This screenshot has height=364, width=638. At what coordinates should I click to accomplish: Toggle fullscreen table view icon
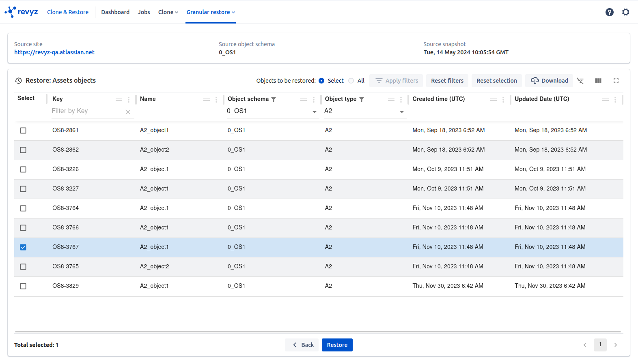[616, 81]
